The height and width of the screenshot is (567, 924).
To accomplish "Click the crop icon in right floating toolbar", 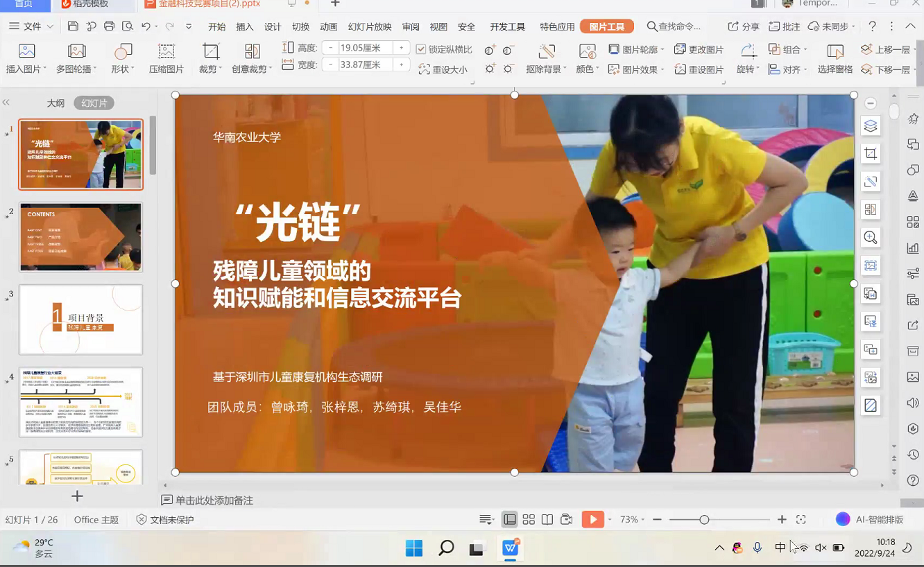I will point(871,154).
